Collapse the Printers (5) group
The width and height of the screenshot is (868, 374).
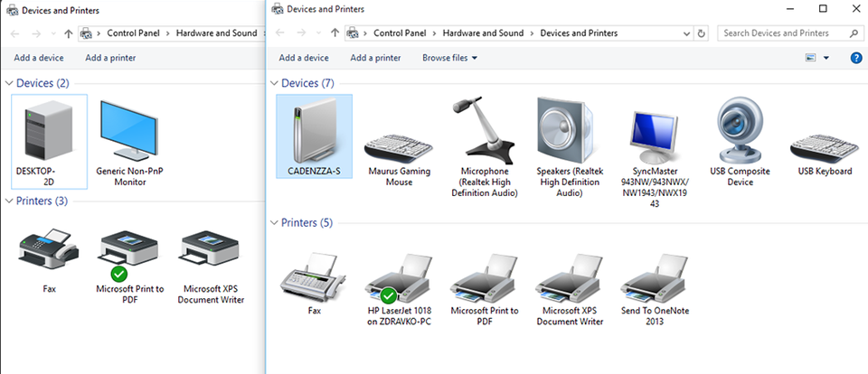[274, 223]
